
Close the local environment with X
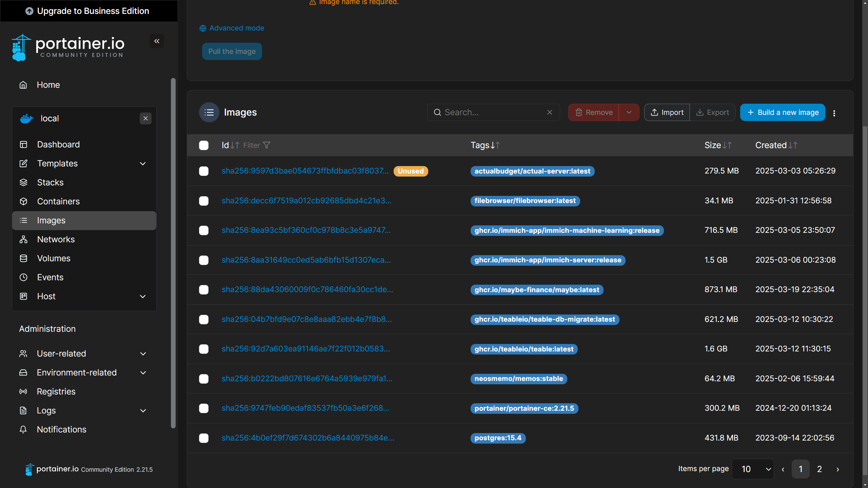(145, 118)
